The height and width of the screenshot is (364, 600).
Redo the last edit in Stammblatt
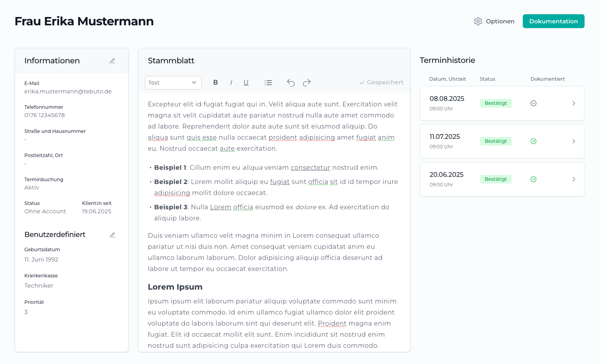307,83
